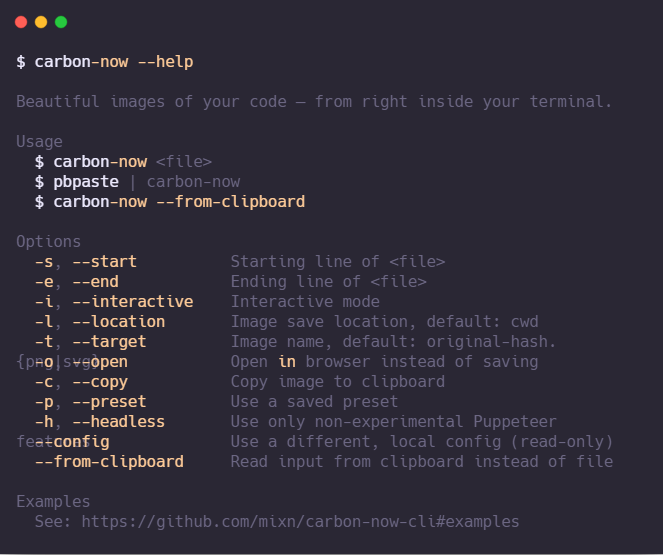Click the "Copy image to clipboard" description
This screenshot has height=555, width=663.
[337, 382]
